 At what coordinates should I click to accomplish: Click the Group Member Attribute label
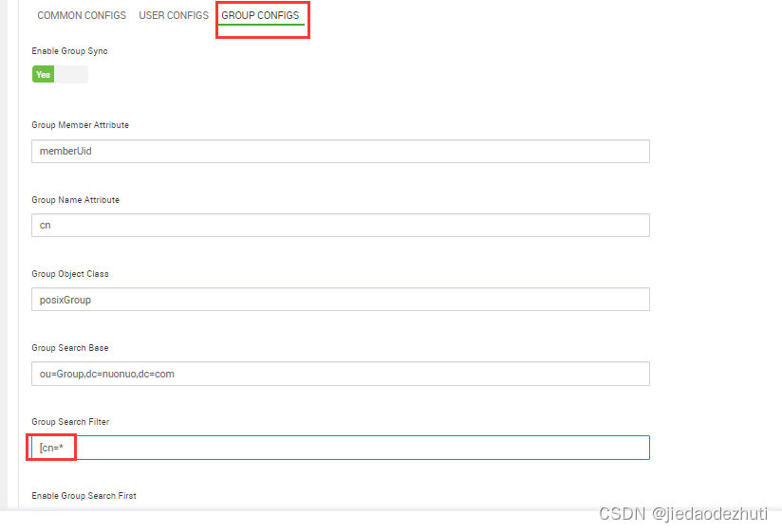point(81,125)
